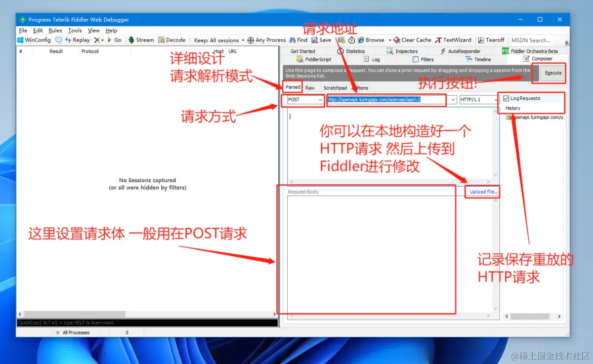Click the QuickExec command box
The height and width of the screenshot is (364, 593).
147,323
